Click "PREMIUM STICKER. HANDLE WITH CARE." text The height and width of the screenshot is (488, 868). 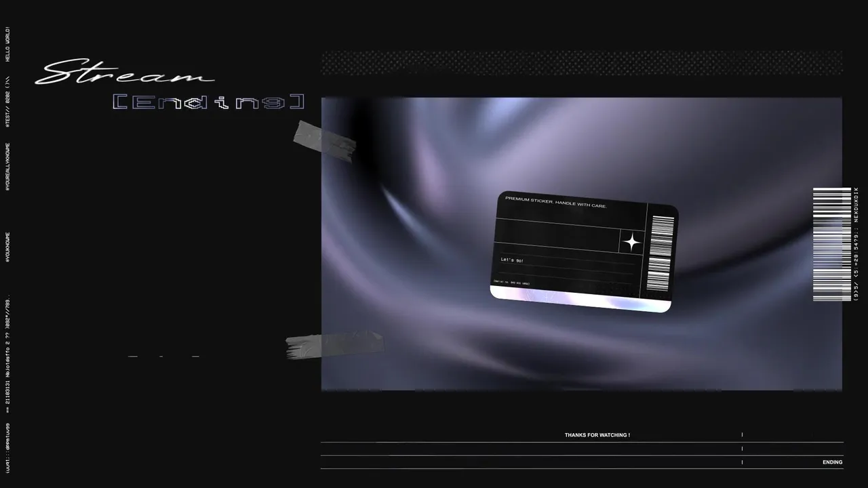coord(556,202)
